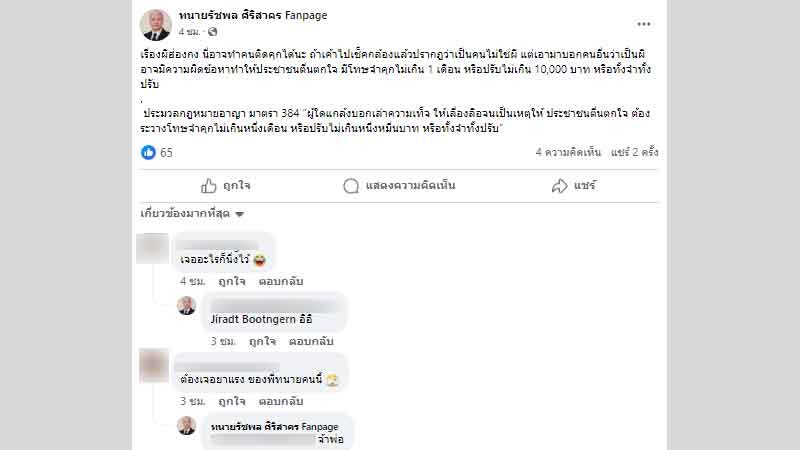The height and width of the screenshot is (450, 800).
Task: Open the page profile picture at top
Action: pos(156,24)
